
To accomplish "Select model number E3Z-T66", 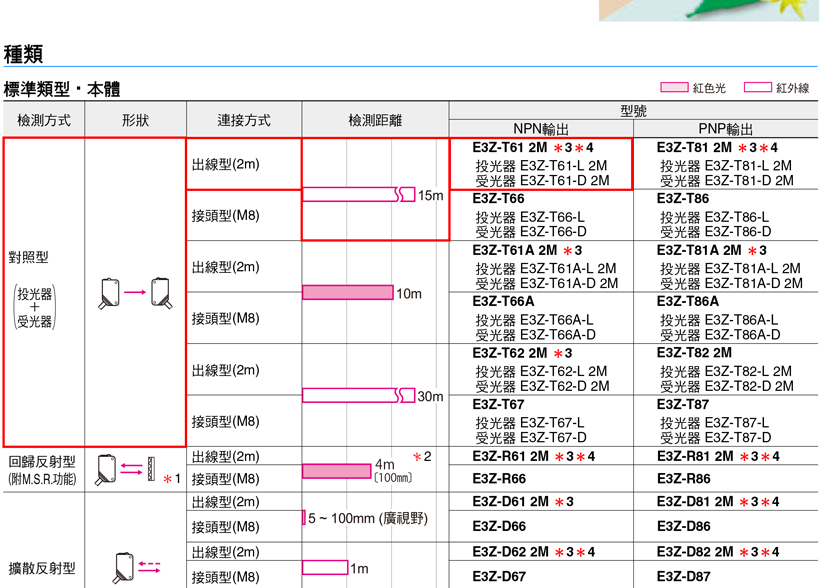I will point(498,198).
